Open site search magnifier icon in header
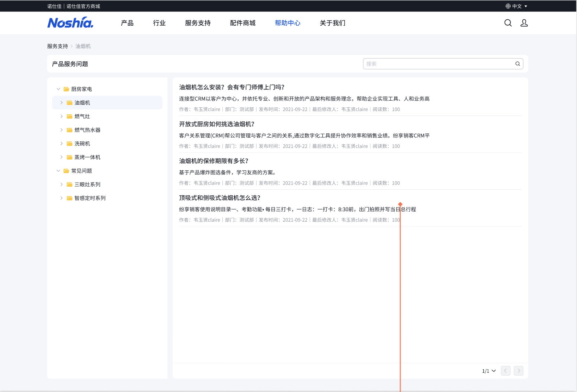The width and height of the screenshot is (577, 392). click(x=508, y=23)
